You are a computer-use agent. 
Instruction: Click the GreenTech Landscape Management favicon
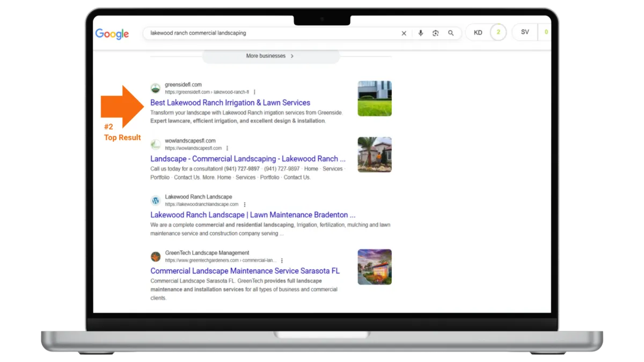pos(156,256)
